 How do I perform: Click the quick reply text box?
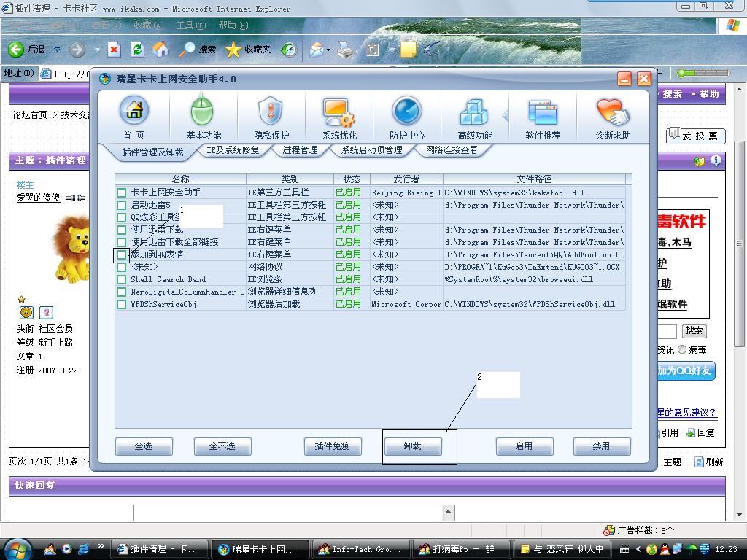point(290,513)
